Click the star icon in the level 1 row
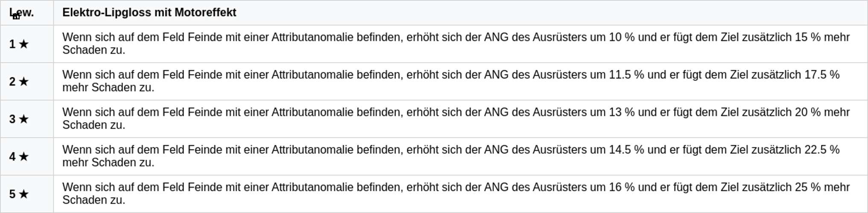The image size is (868, 213). point(24,44)
